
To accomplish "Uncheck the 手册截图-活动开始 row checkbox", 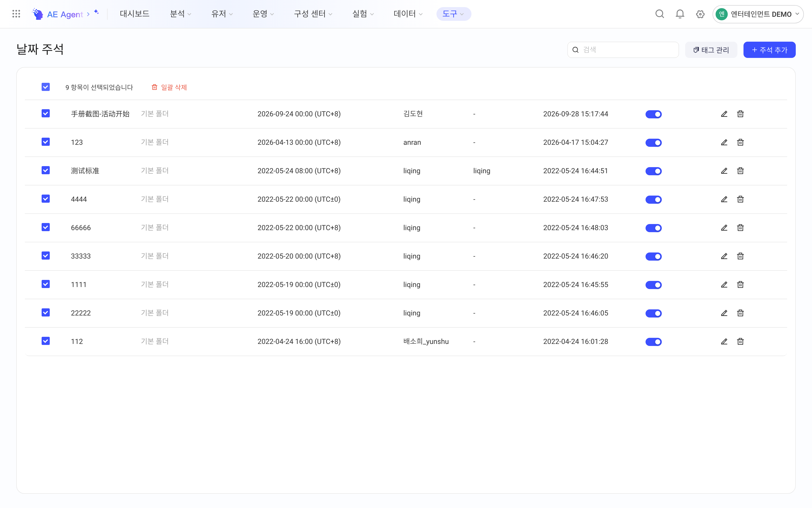I will coord(46,114).
